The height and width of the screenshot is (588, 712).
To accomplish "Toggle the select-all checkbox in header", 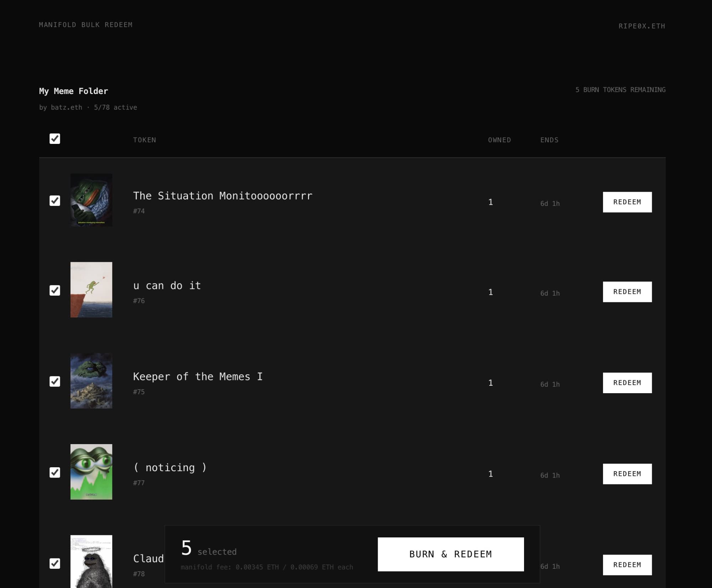I will point(55,139).
